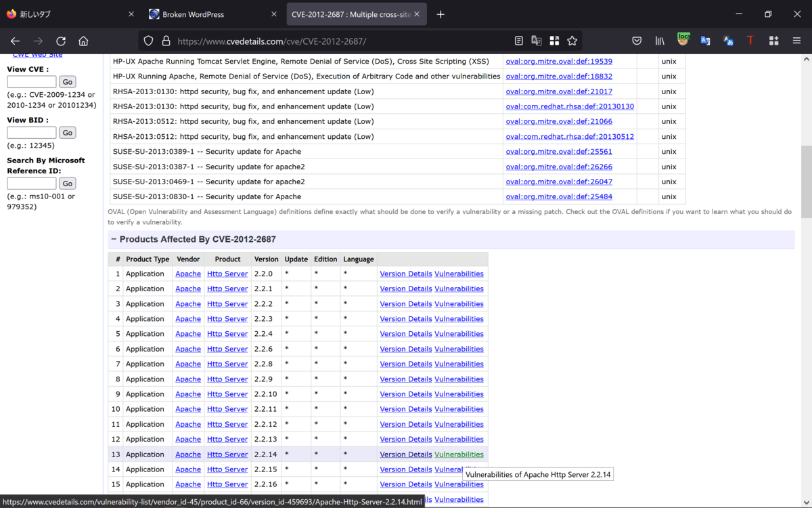The width and height of the screenshot is (812, 508).
Task: Select 'SUSE-SU-2013:0830-1 -- Security update for Apache' text
Action: click(x=207, y=196)
